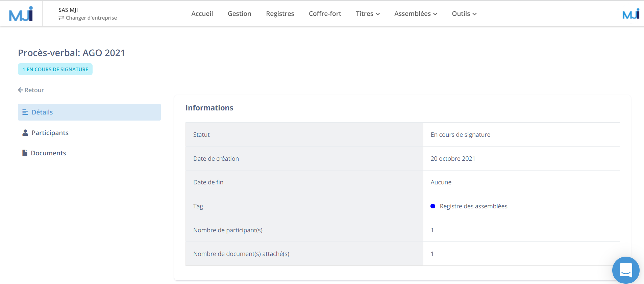Open the chat support bubble
This screenshot has width=644, height=284.
click(x=626, y=270)
